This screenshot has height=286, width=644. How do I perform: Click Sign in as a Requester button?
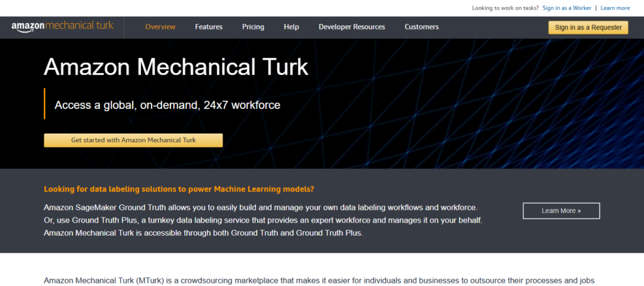tap(588, 28)
